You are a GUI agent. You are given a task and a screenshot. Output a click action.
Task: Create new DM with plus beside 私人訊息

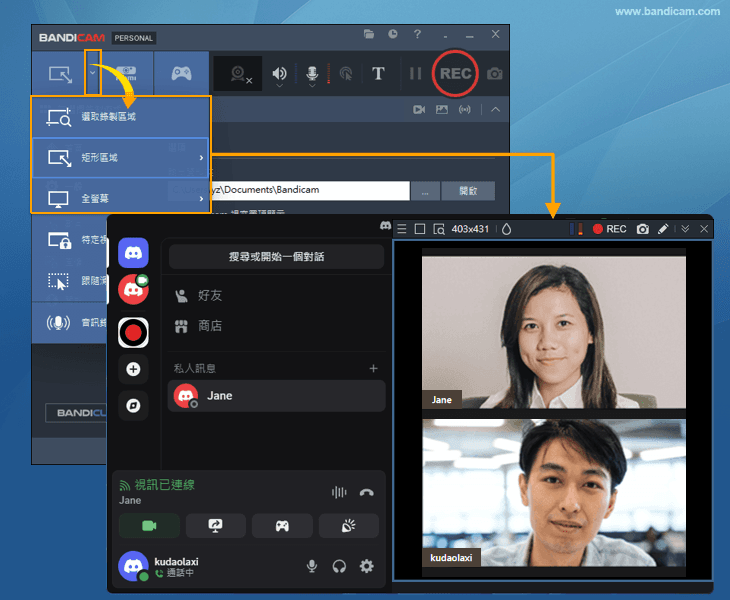coord(373,369)
